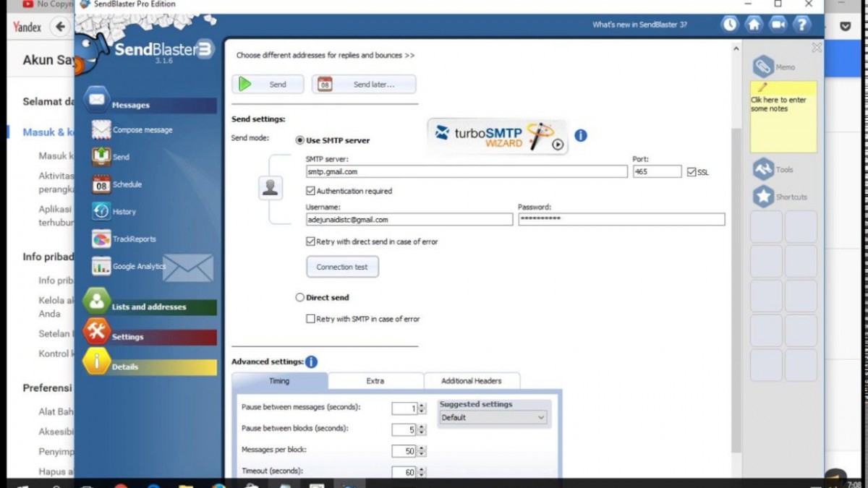Open TrackReports section
This screenshot has height=488, width=868.
(x=133, y=239)
